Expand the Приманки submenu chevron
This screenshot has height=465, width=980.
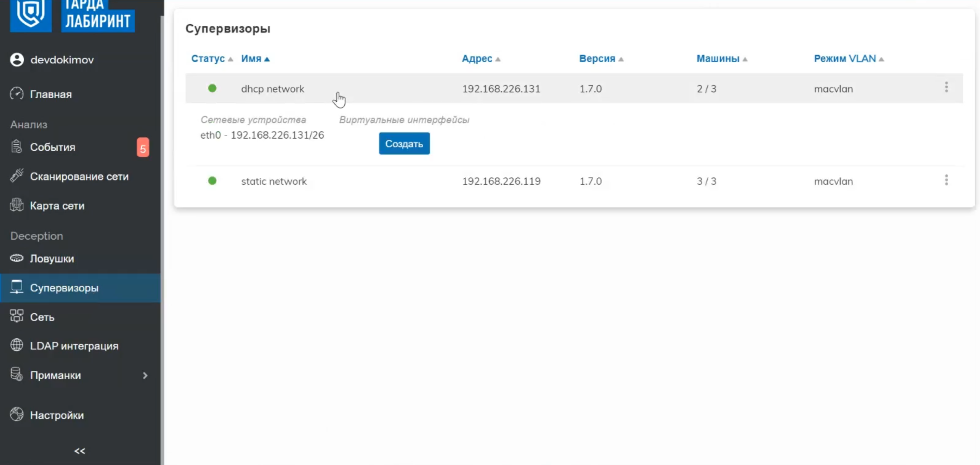point(145,375)
